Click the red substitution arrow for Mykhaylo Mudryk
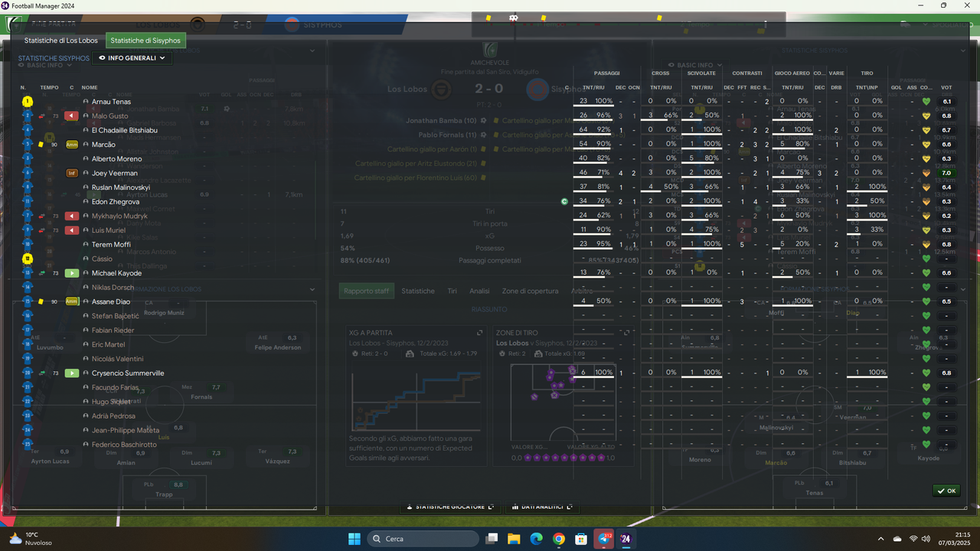Viewport: 980px width, 551px height. click(x=71, y=216)
